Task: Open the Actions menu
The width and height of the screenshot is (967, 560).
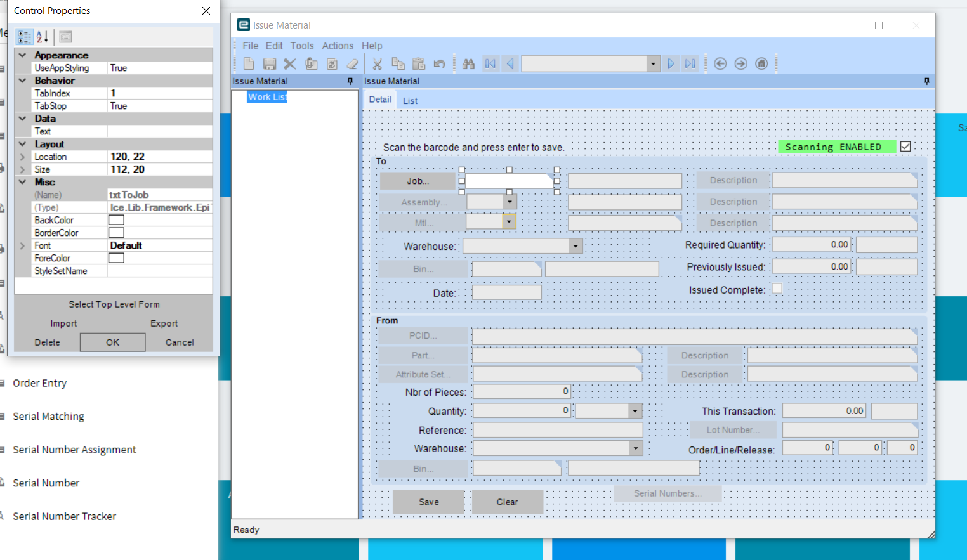Action: tap(338, 46)
